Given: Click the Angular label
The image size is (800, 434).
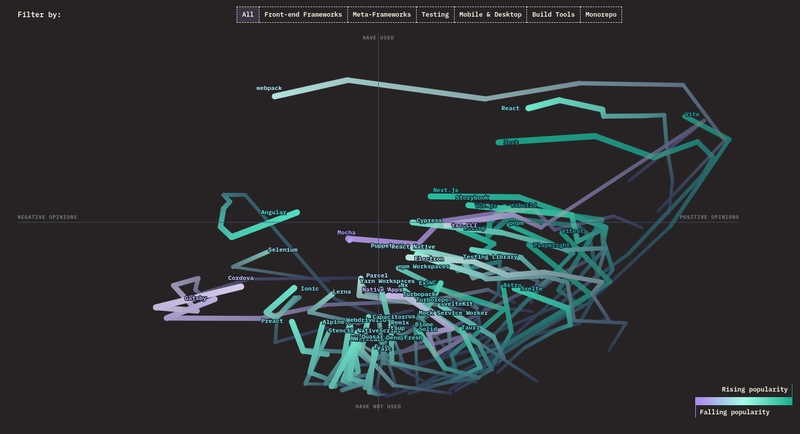Looking at the screenshot, I should point(273,212).
